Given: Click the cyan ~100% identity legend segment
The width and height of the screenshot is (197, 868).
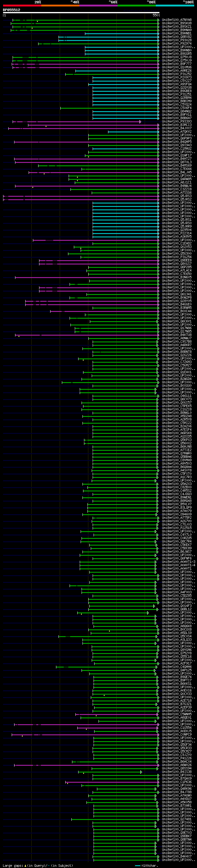Looking at the screenshot, I should (175, 6).
